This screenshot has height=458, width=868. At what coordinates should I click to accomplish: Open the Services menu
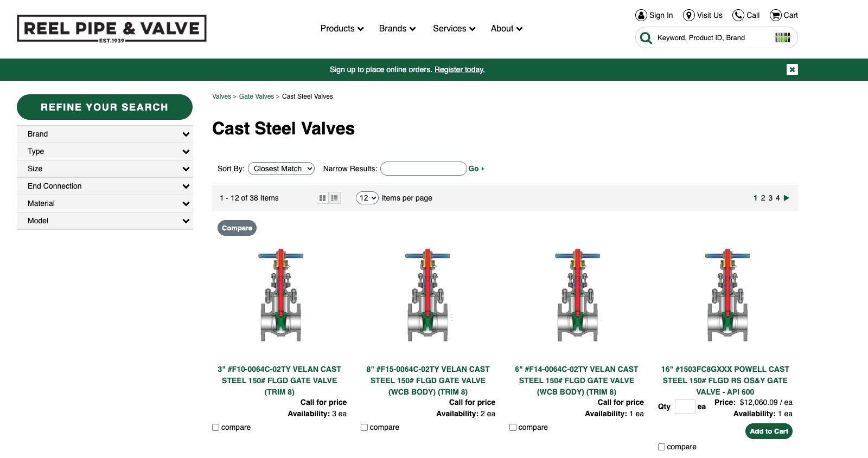coord(454,29)
